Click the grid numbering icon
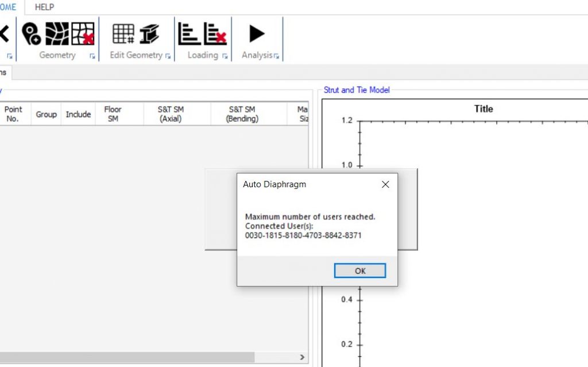Image resolution: width=588 pixels, height=367 pixels. 123,34
